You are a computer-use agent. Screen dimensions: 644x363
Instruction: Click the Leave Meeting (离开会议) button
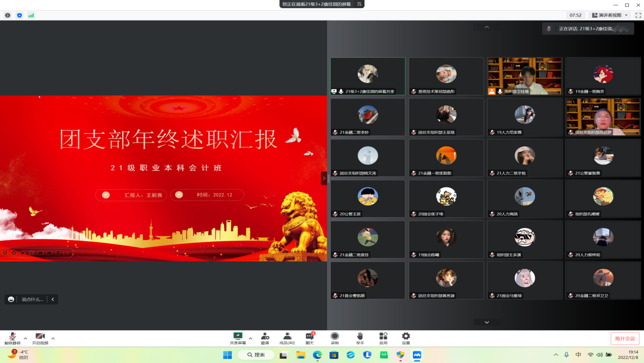(x=625, y=338)
